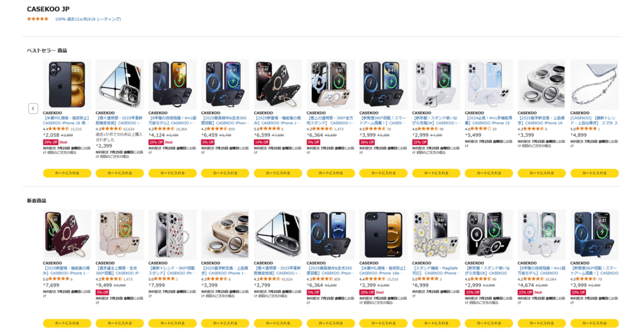
Task: Click the left arrow on the bestseller carousel
Action: coord(33,108)
